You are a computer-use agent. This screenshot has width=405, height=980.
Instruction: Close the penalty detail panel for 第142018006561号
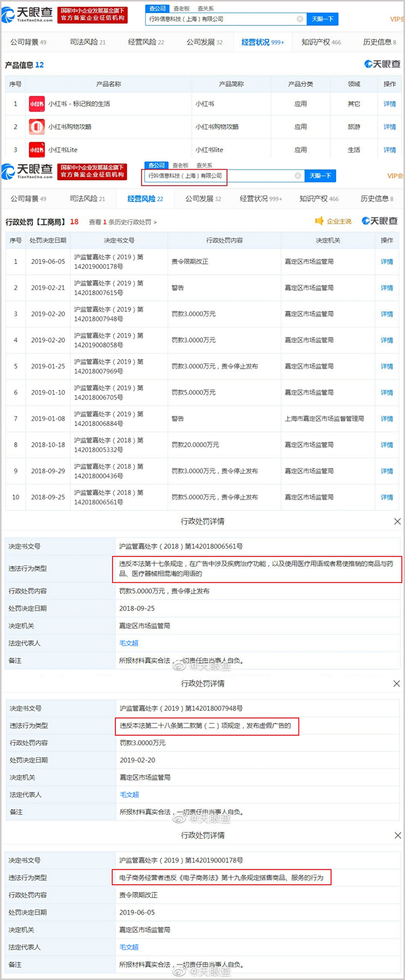[397, 521]
